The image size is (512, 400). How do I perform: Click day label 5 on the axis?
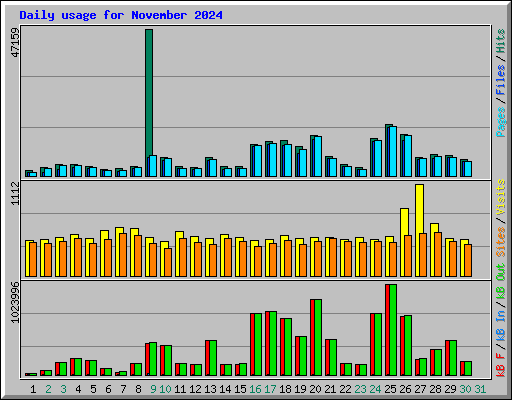pyautogui.click(x=93, y=389)
